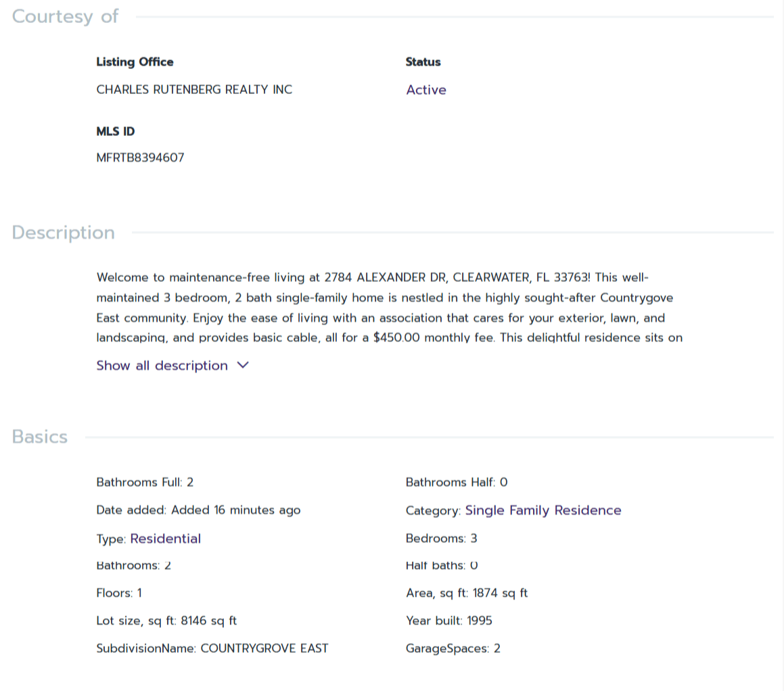Click the GarageSpaces: 2 entry
The height and width of the screenshot is (691, 784).
[x=453, y=648]
